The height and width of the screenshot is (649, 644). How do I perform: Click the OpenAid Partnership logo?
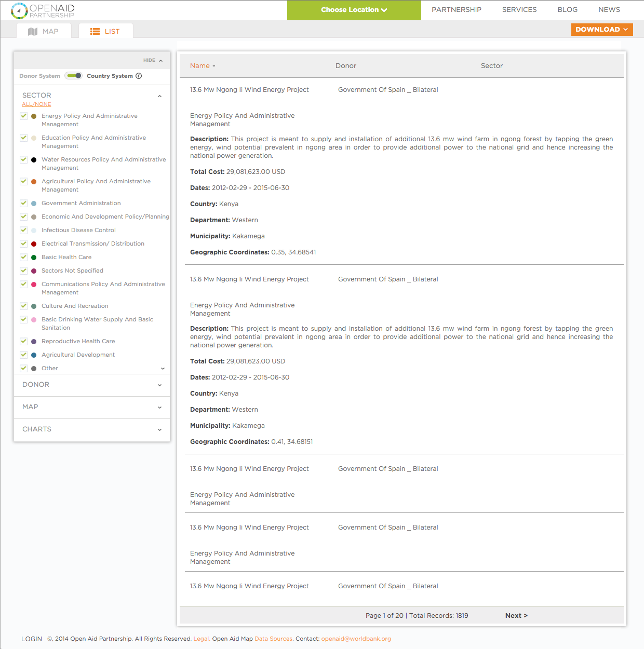point(43,10)
